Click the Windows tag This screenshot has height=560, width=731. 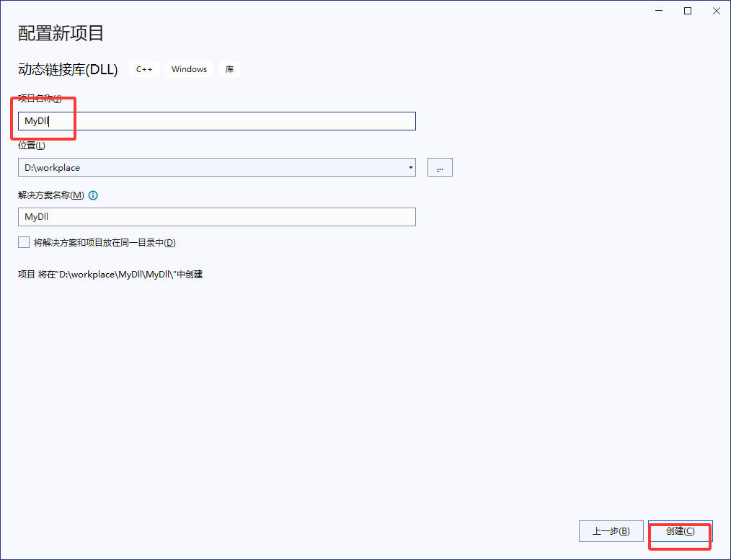click(x=189, y=69)
